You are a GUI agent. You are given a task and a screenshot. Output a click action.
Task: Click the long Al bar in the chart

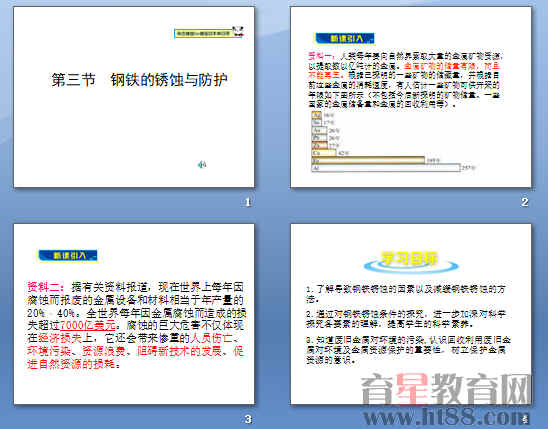point(386,168)
